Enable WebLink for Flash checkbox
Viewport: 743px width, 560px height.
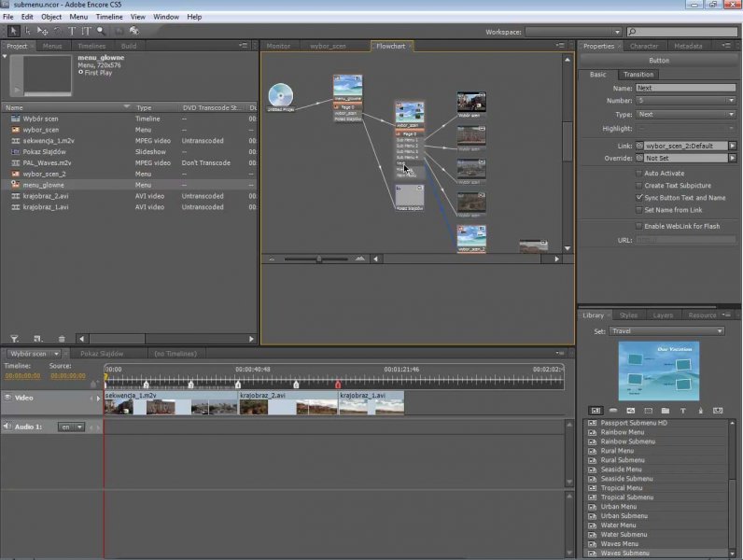638,227
